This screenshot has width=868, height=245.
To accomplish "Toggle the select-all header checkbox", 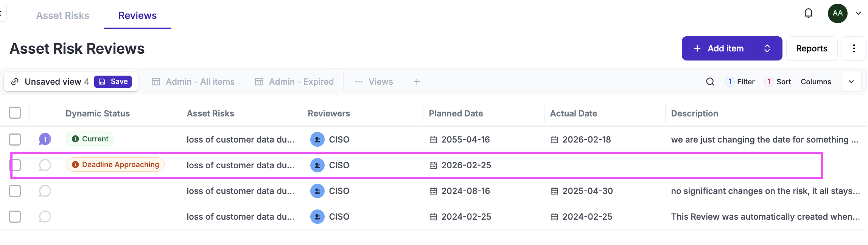I will [15, 113].
